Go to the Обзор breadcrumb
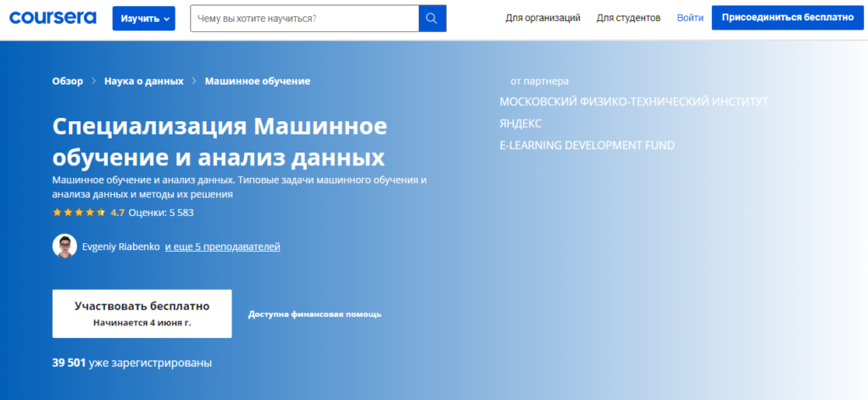Image resolution: width=868 pixels, height=400 pixels. coord(68,81)
